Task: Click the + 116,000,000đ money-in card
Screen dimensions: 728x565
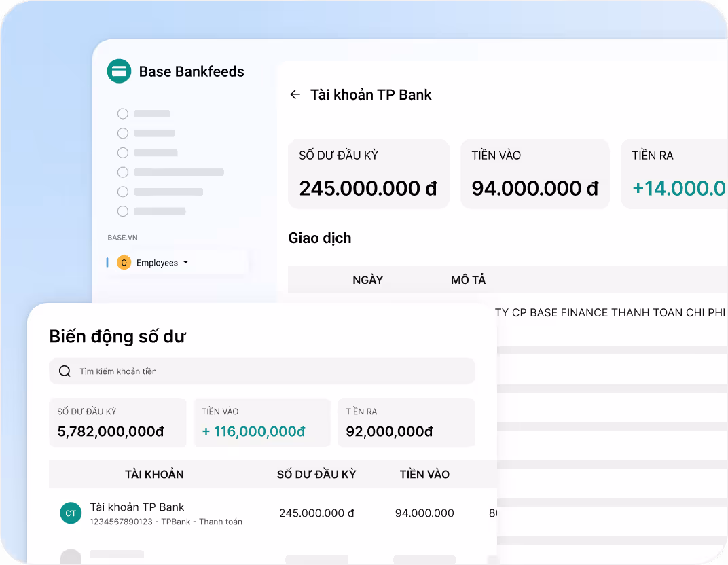Action: [262, 422]
